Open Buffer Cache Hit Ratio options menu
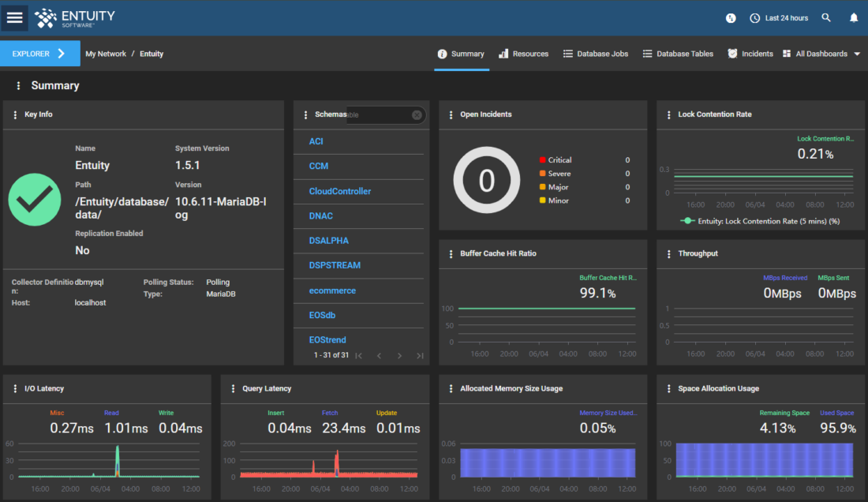The width and height of the screenshot is (868, 502). pos(451,253)
